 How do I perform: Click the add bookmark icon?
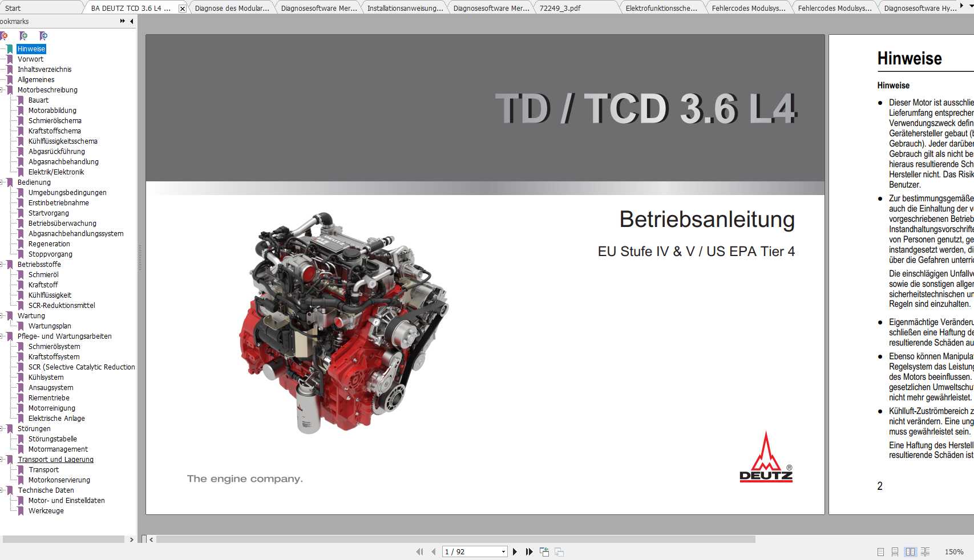point(23,36)
